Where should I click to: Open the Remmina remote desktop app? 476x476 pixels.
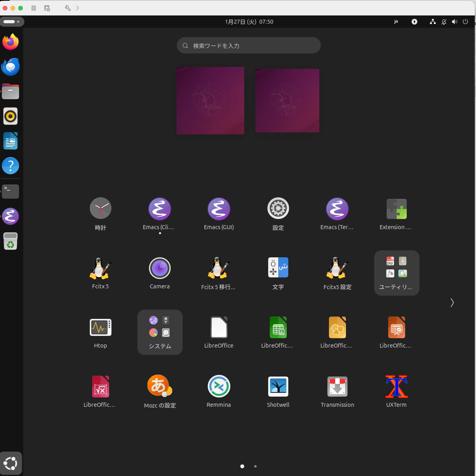click(218, 386)
